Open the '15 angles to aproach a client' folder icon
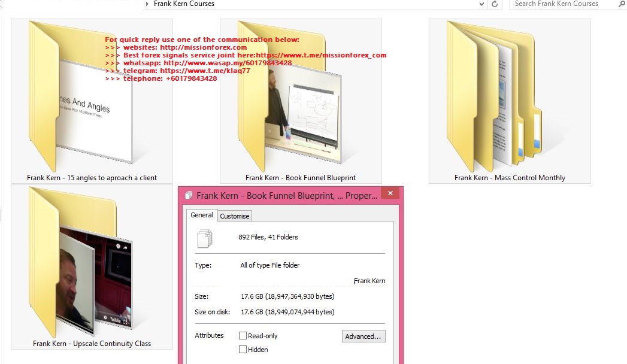 click(x=80, y=96)
